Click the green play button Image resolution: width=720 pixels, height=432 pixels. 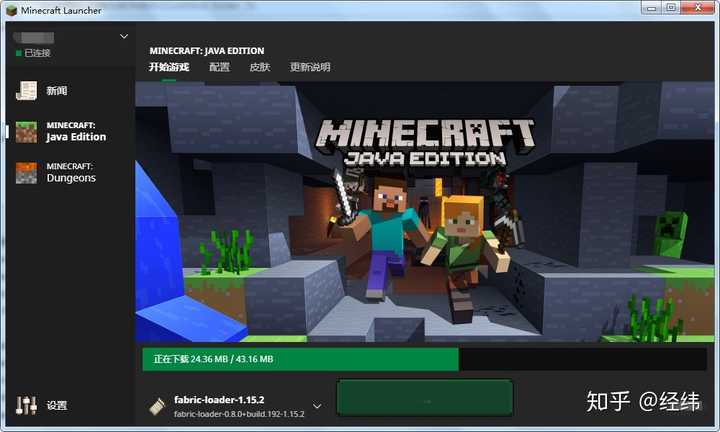[x=425, y=398]
